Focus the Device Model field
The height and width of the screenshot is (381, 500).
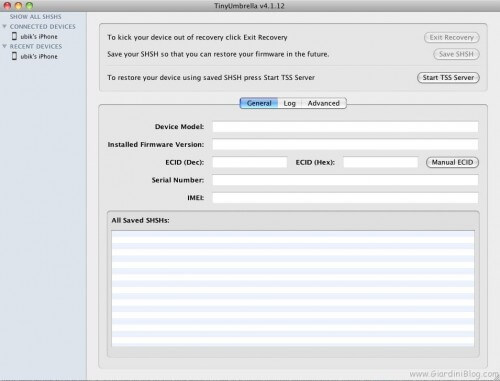pos(345,127)
